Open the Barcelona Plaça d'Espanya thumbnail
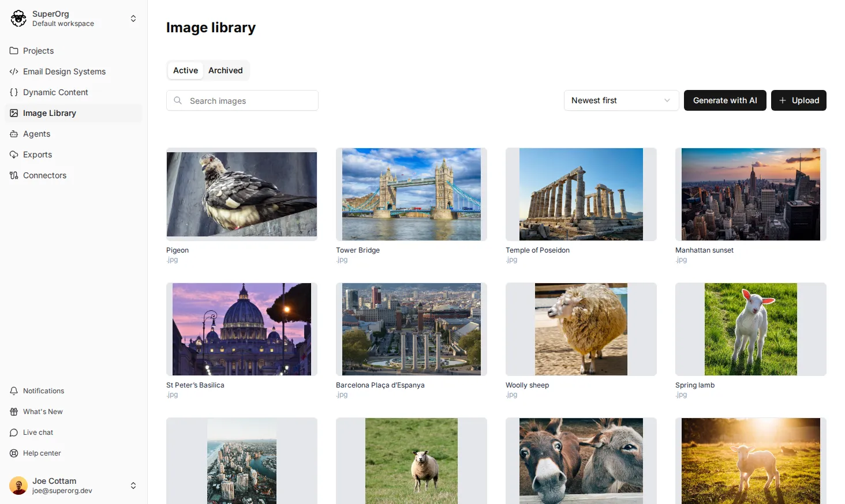845x504 pixels. tap(412, 329)
